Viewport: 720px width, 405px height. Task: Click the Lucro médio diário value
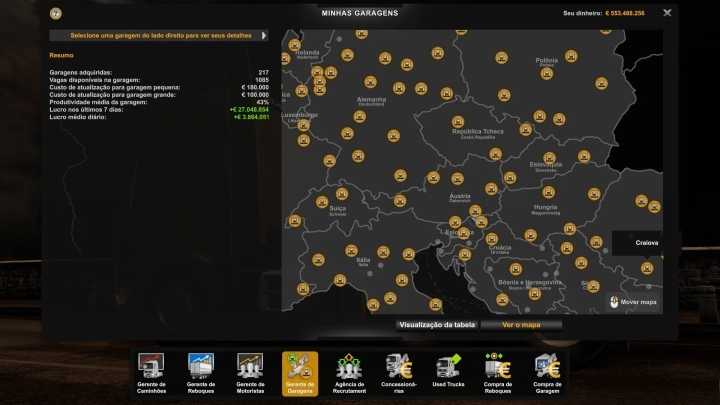pyautogui.click(x=251, y=117)
